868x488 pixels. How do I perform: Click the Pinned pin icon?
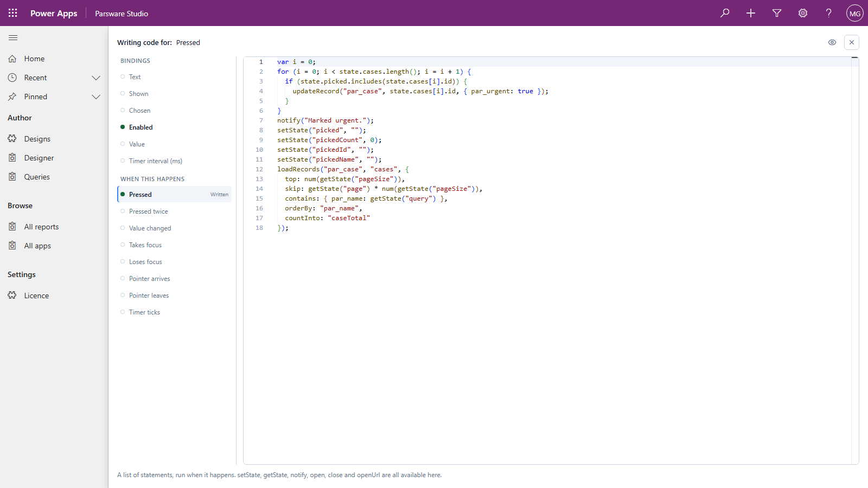tap(12, 97)
